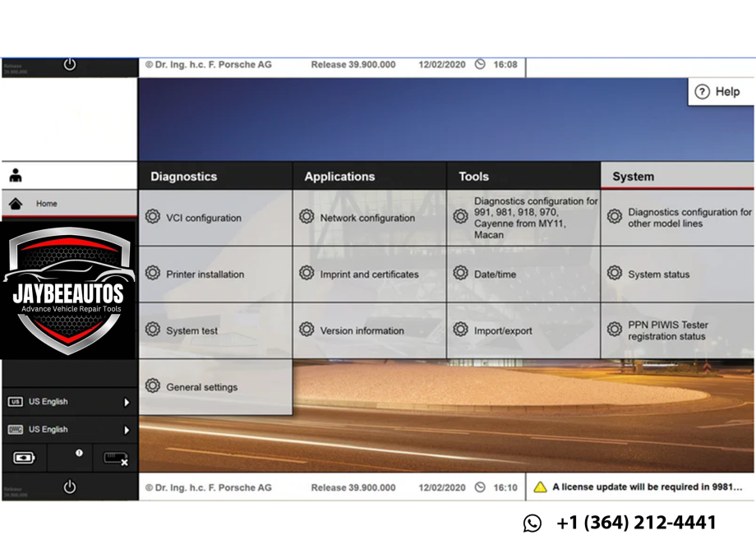756x540 pixels.
Task: Open System test
Action: point(215,330)
